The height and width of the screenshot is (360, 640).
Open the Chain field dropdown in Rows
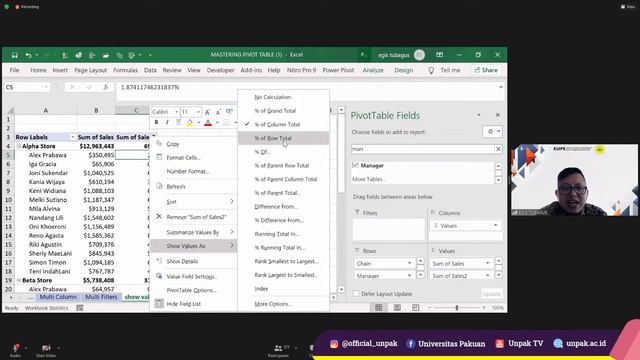pyautogui.click(x=409, y=263)
